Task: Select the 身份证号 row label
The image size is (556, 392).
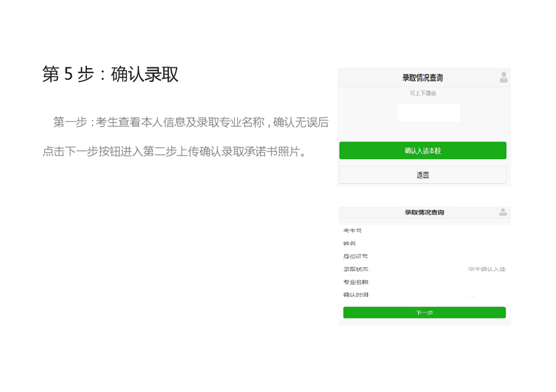Action: (x=355, y=256)
